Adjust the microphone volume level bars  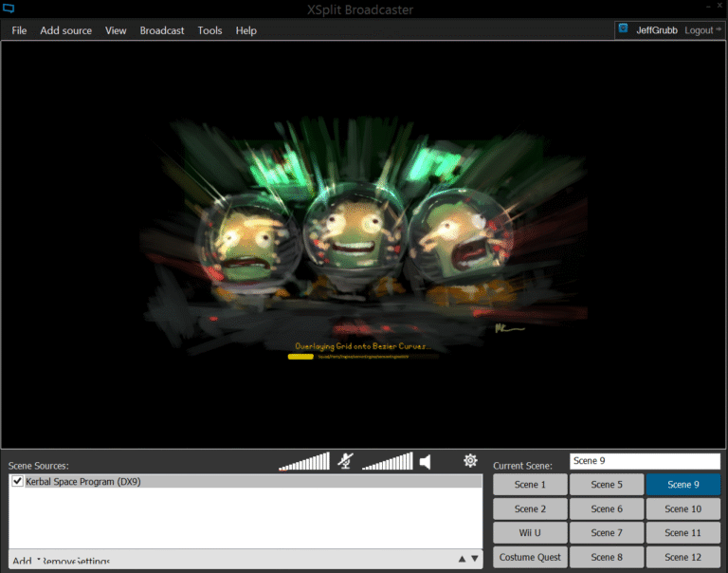coord(304,462)
